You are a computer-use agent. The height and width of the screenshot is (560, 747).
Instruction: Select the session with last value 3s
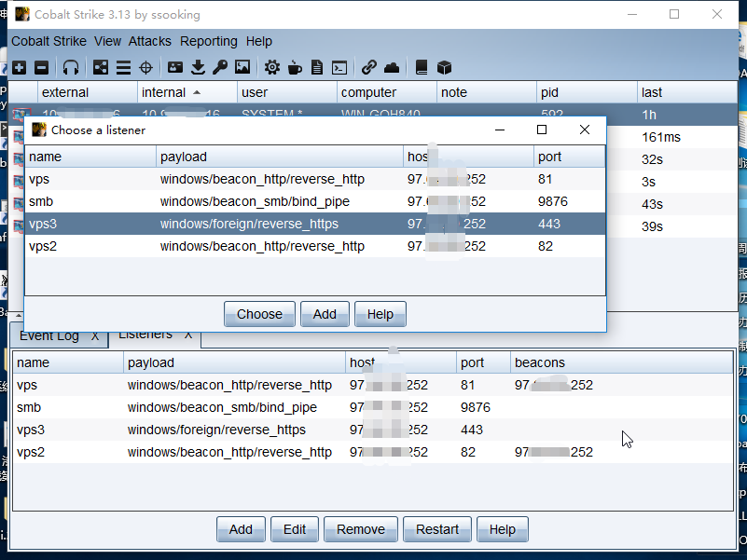671,182
